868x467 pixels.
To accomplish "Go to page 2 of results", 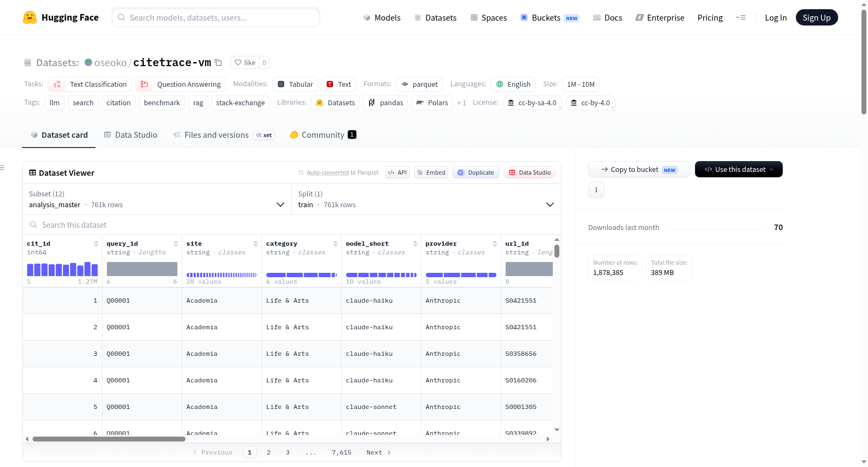I will pos(269,452).
